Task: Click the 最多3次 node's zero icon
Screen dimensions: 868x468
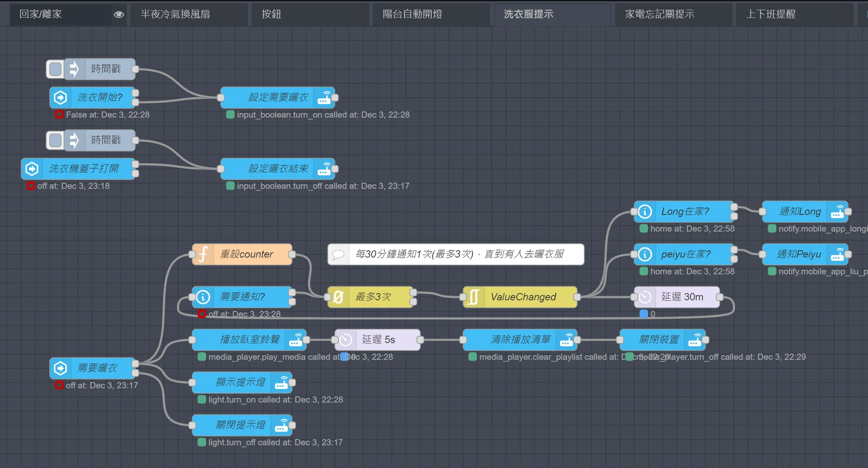Action: coord(338,297)
